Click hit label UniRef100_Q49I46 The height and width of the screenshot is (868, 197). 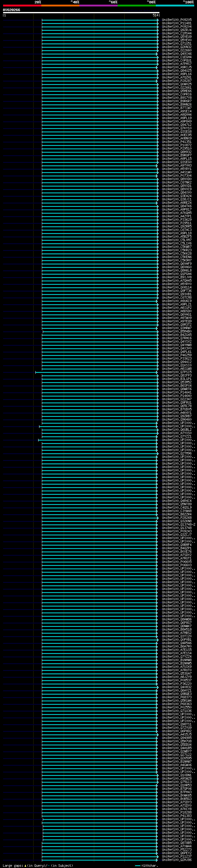(177, 54)
